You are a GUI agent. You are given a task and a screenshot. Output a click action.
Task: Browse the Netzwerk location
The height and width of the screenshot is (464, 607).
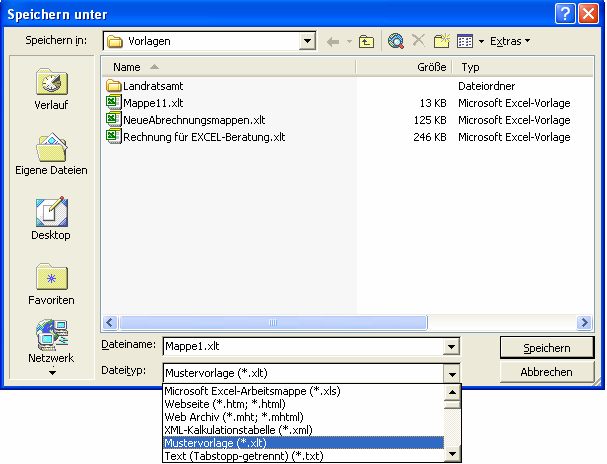pyautogui.click(x=51, y=341)
